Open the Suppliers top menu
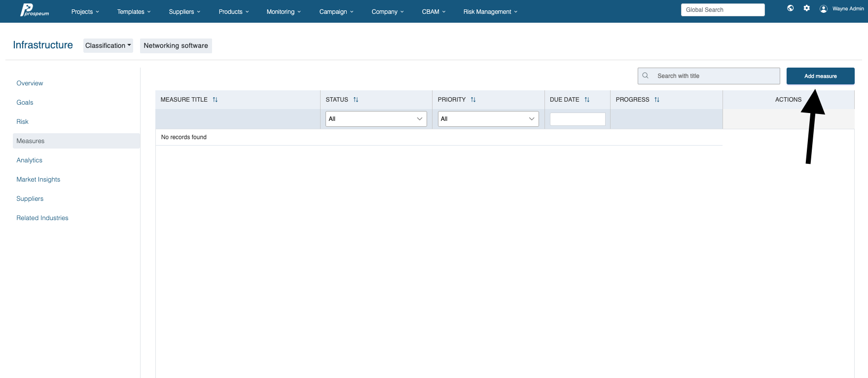Viewport: 868px width, 378px height. (x=184, y=11)
